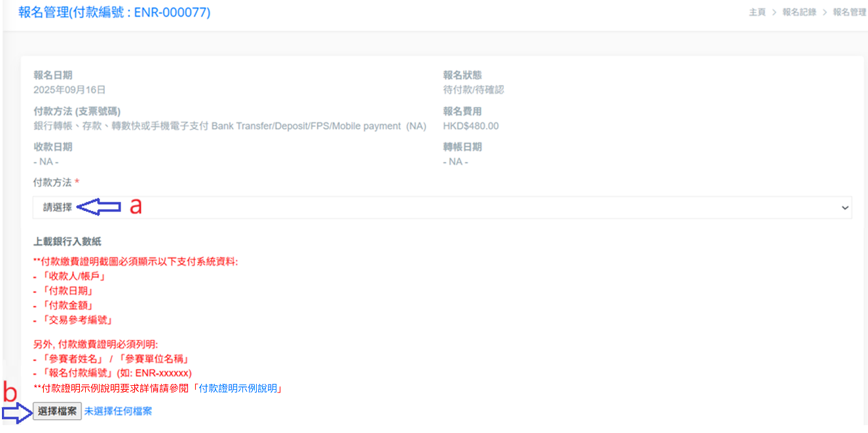Go to 主頁 in the breadcrumb

click(757, 12)
